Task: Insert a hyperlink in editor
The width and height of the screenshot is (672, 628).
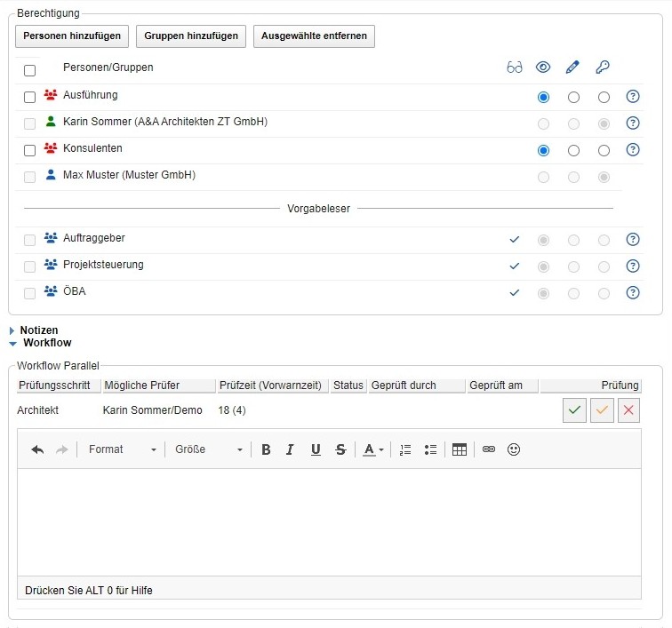Action: click(x=489, y=449)
